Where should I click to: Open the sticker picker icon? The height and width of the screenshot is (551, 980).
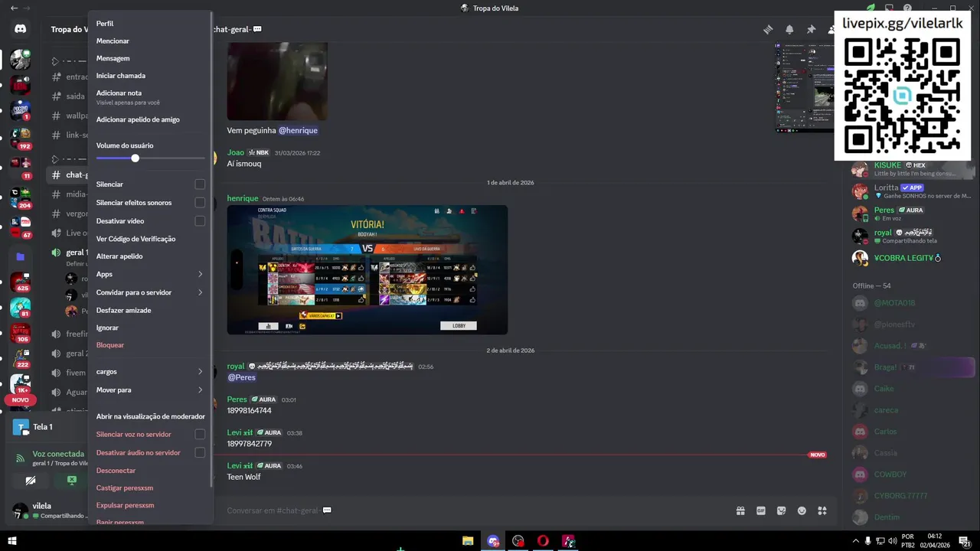coord(782,510)
